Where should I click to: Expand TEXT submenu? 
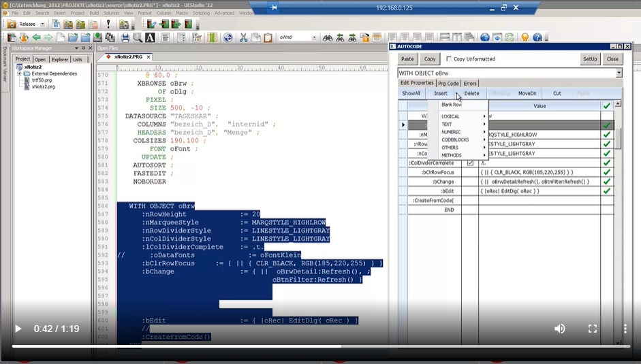464,125
